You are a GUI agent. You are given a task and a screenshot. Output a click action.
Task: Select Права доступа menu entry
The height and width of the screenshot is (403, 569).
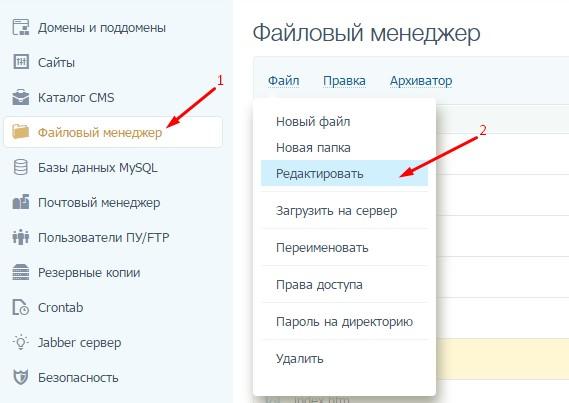coord(319,285)
